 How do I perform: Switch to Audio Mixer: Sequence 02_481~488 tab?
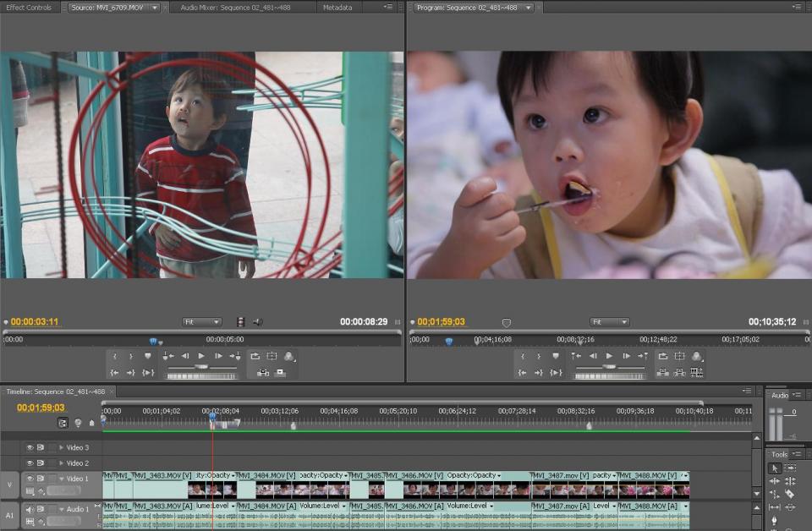(x=235, y=8)
